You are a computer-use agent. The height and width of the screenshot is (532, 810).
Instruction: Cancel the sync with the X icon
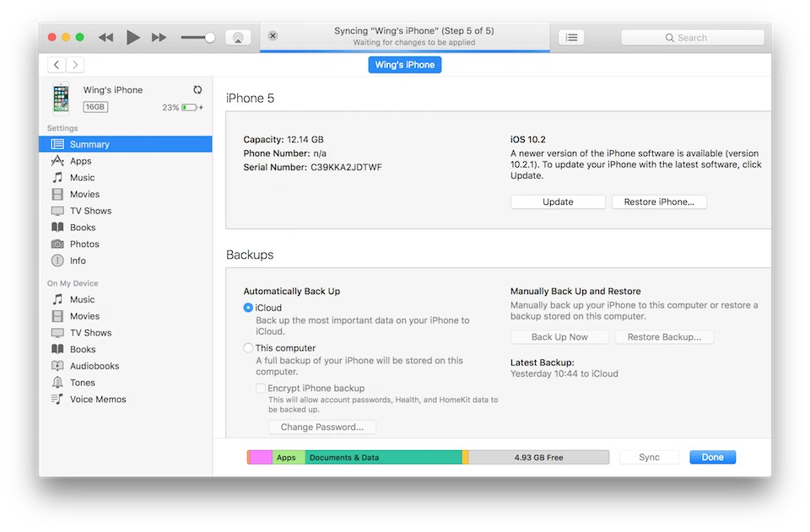273,35
